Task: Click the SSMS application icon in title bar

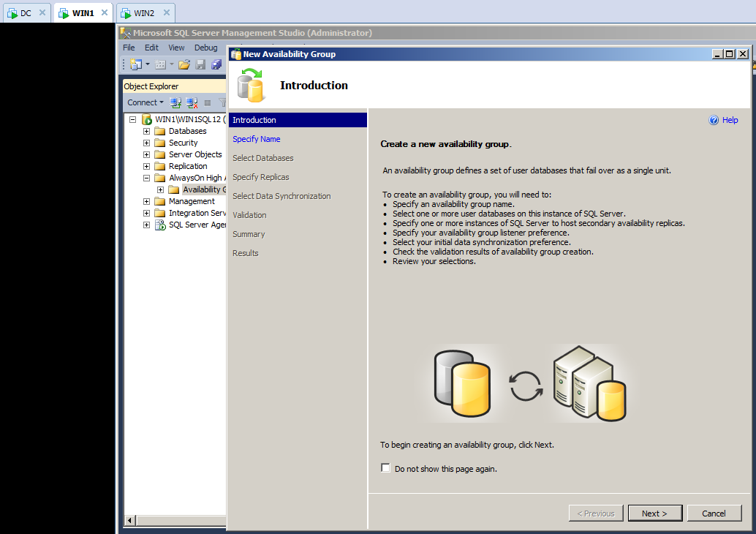Action: click(125, 33)
